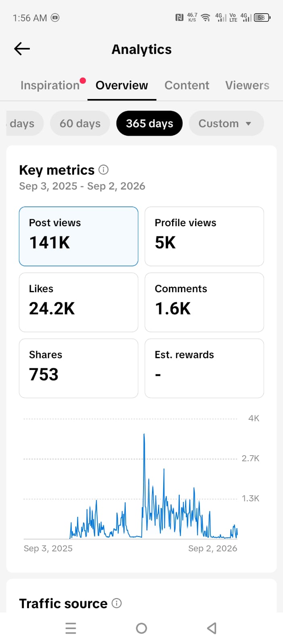Select the 365 days range chip
The image size is (283, 644).
[x=150, y=123]
